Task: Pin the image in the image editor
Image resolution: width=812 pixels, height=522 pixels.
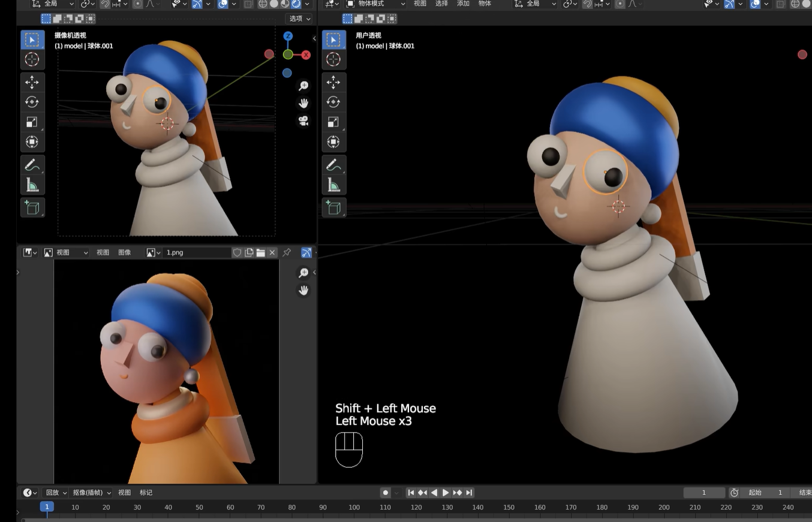Action: coord(286,252)
